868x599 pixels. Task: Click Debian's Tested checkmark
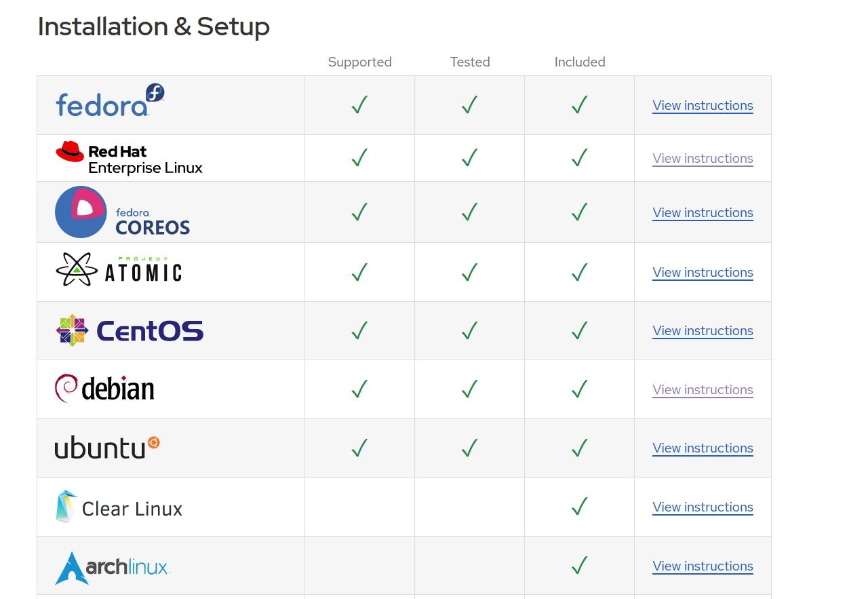tap(469, 389)
